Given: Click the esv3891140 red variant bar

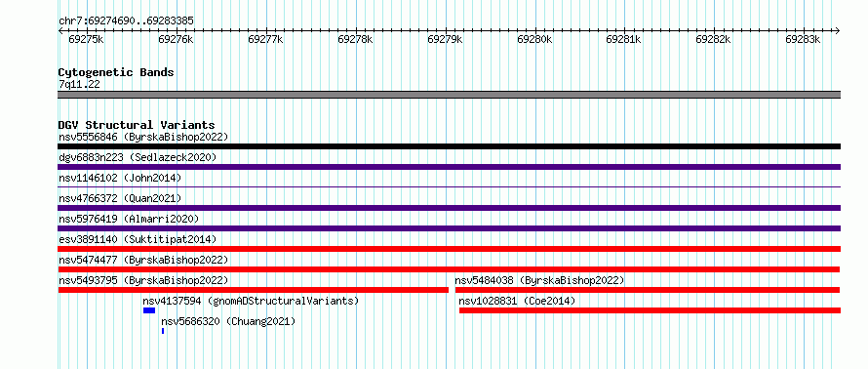Looking at the screenshot, I should 449,249.
